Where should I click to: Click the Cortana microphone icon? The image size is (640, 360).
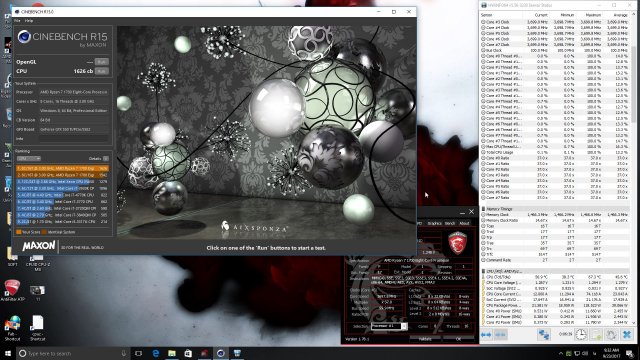[x=124, y=353]
